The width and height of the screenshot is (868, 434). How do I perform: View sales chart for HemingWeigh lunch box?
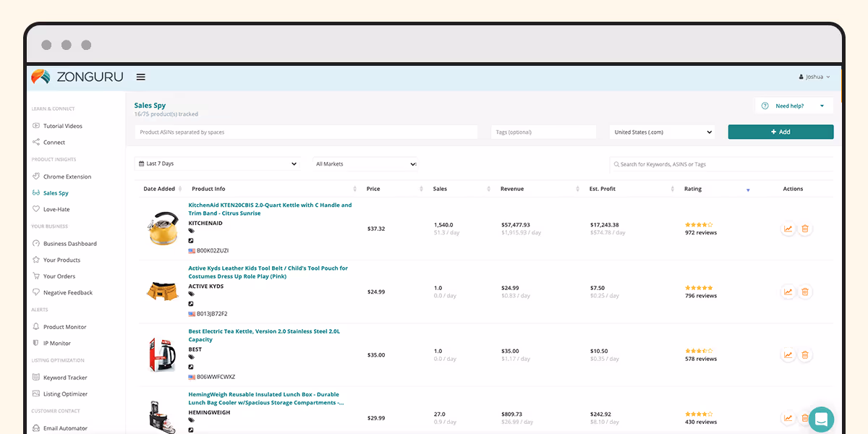788,418
